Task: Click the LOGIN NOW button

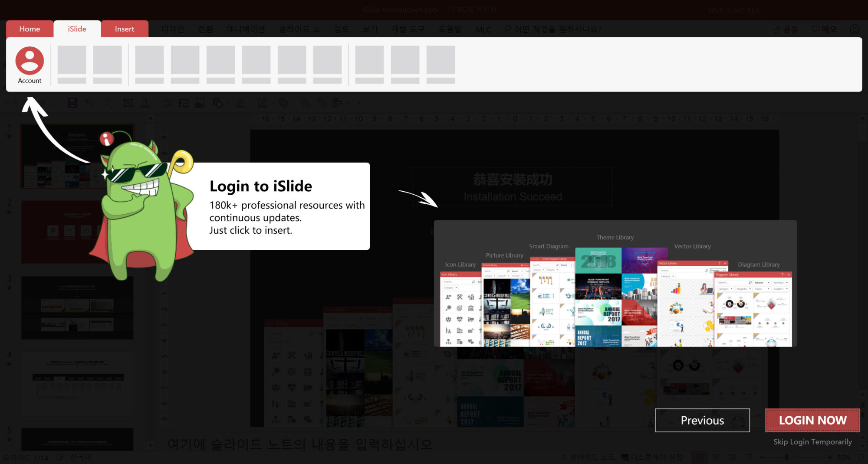Action: (812, 420)
